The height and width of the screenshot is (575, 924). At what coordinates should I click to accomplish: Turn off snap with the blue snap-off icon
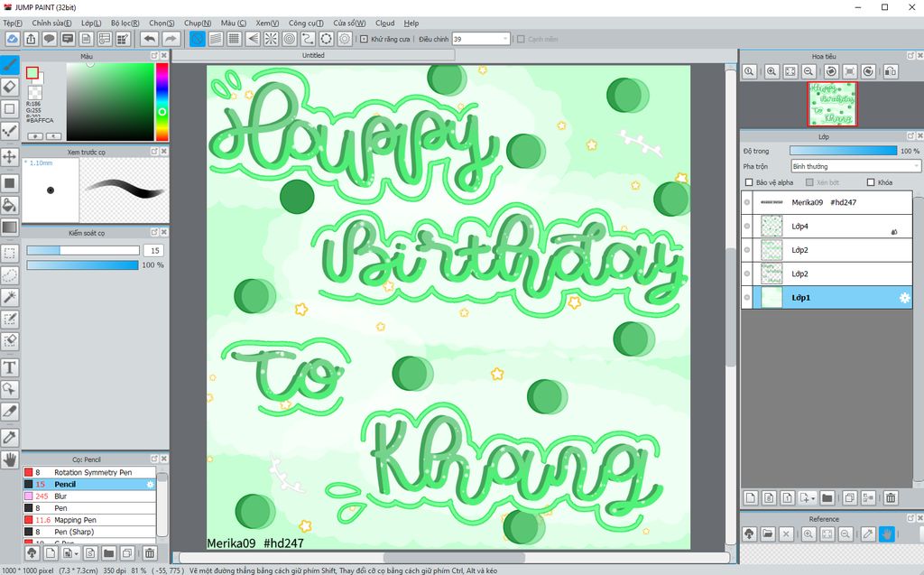click(x=198, y=39)
